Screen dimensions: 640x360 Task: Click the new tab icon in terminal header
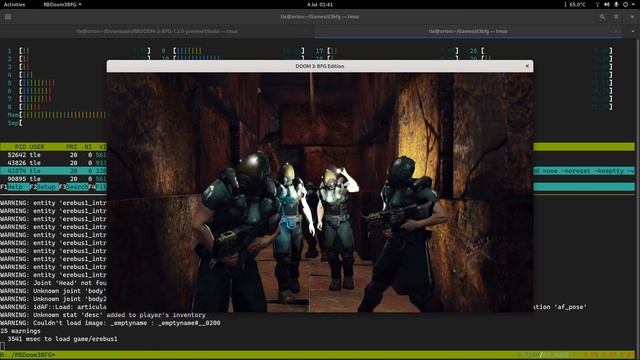(x=8, y=17)
